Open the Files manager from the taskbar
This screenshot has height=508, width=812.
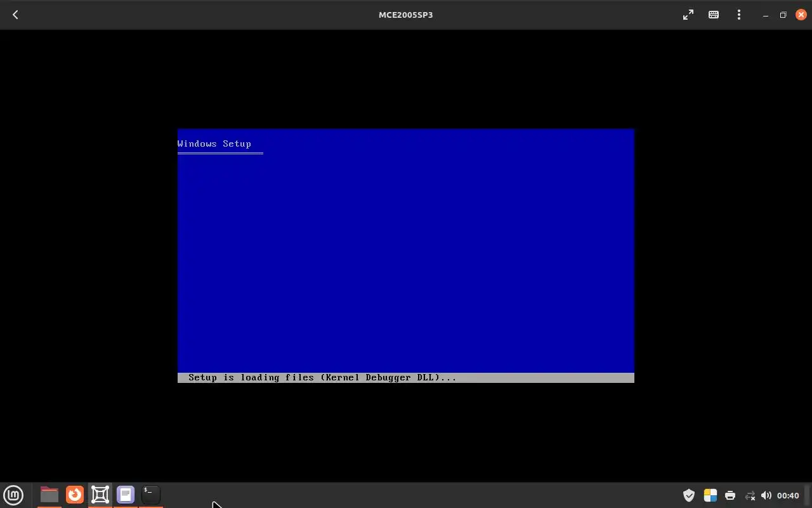click(49, 495)
